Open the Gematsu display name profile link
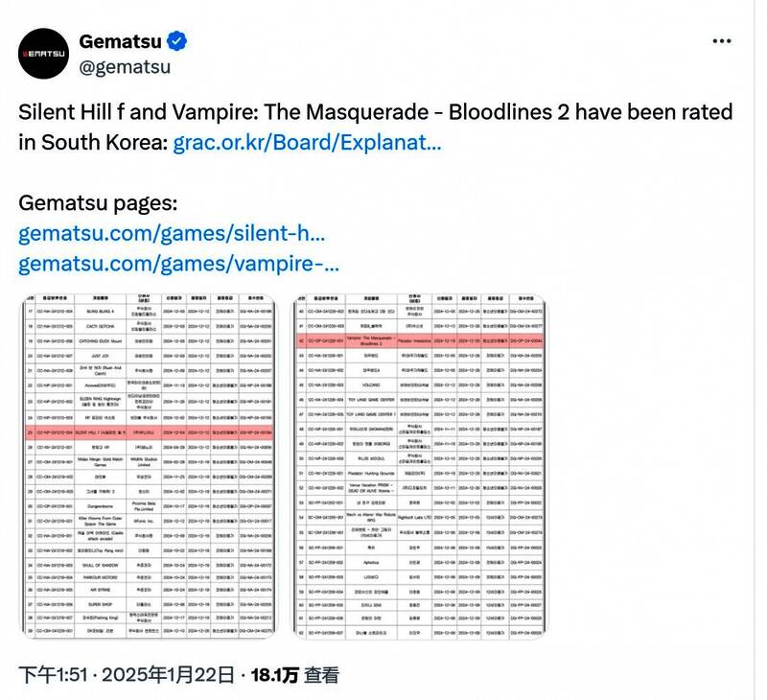767x700 pixels. 121,41
